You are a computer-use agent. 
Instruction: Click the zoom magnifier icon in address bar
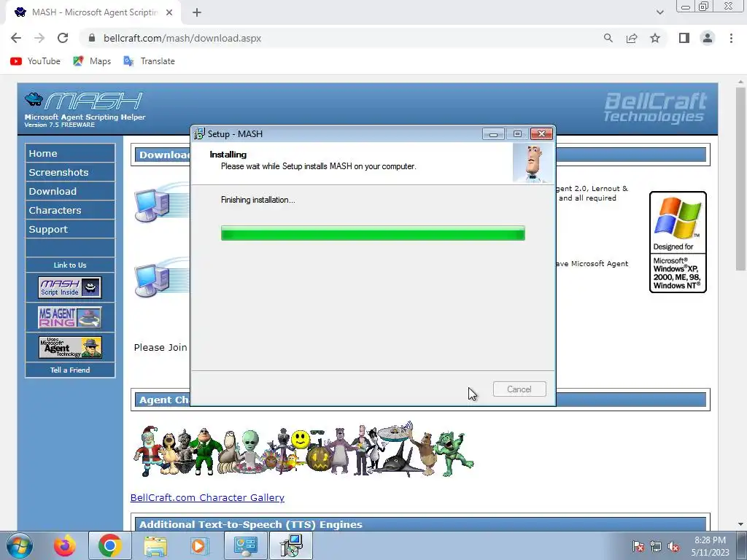(x=608, y=38)
